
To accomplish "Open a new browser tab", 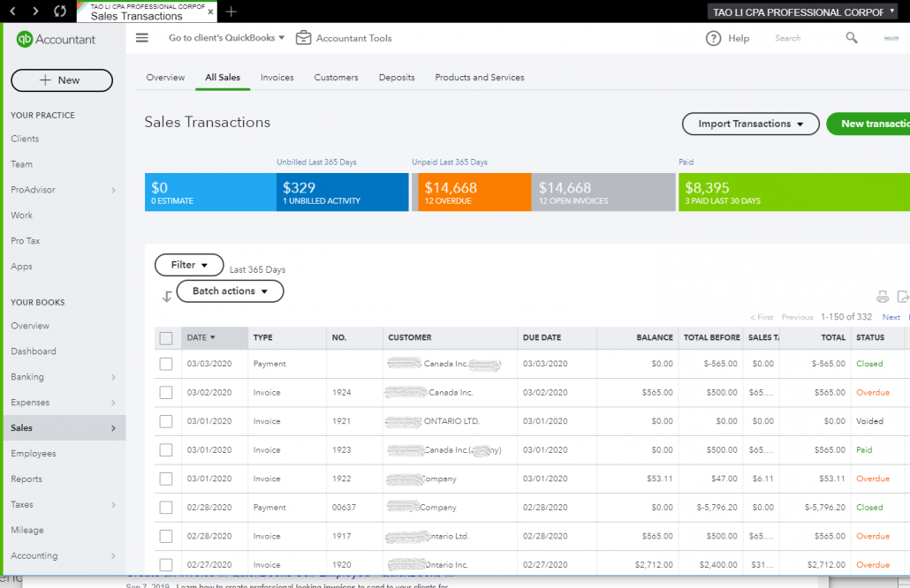I will (231, 11).
